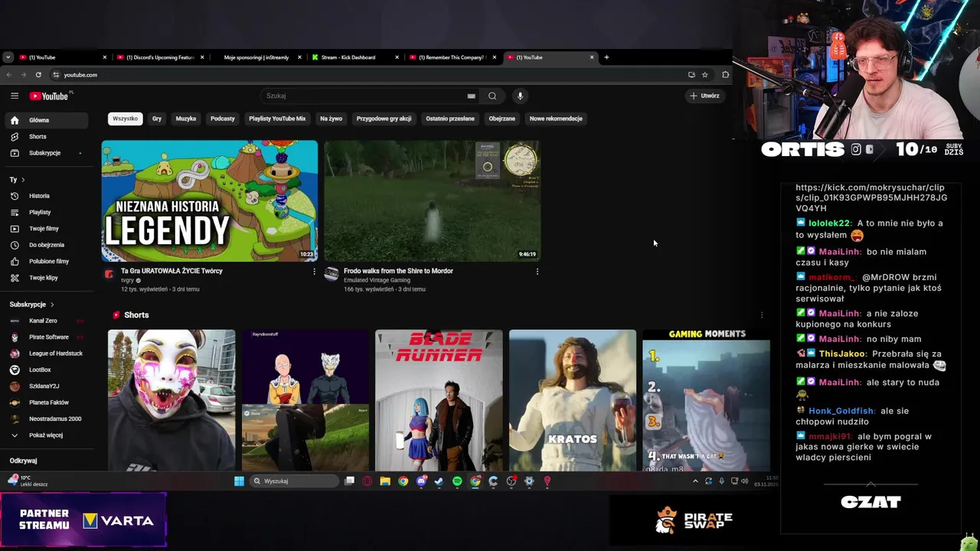Image resolution: width=980 pixels, height=551 pixels.
Task: Open League of Hardstuck channel
Action: click(x=47, y=354)
